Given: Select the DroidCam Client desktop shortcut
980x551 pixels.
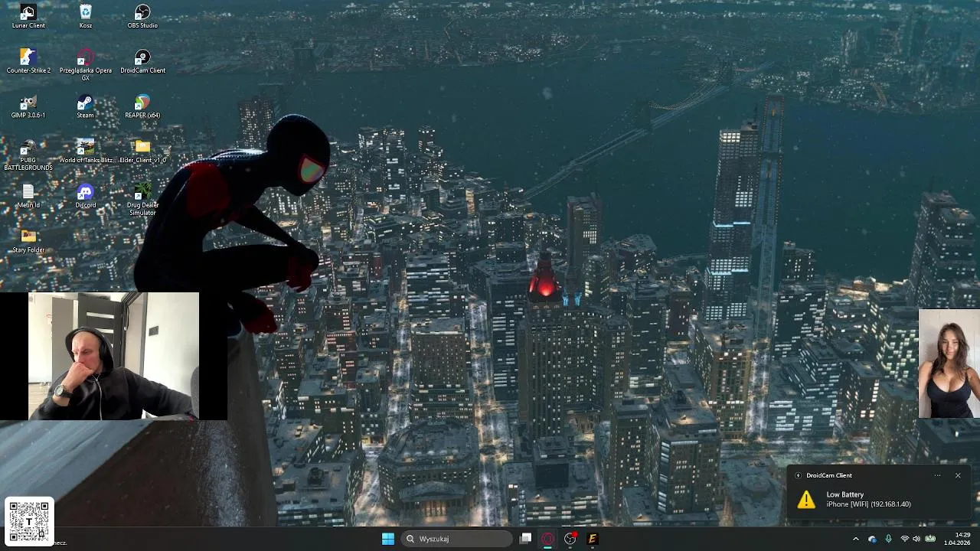Looking at the screenshot, I should tap(142, 61).
